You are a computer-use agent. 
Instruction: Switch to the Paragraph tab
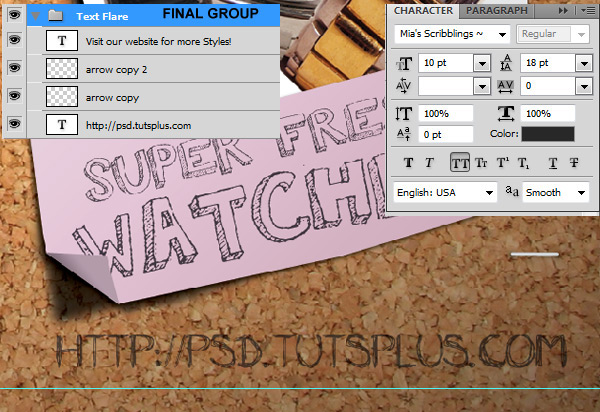coord(496,11)
